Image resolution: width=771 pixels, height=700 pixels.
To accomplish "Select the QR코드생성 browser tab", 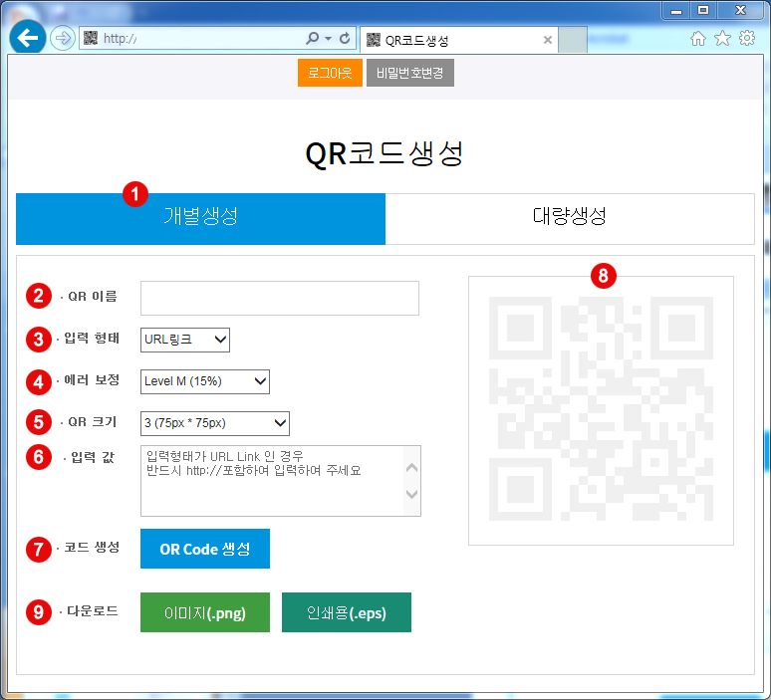I will pos(459,40).
